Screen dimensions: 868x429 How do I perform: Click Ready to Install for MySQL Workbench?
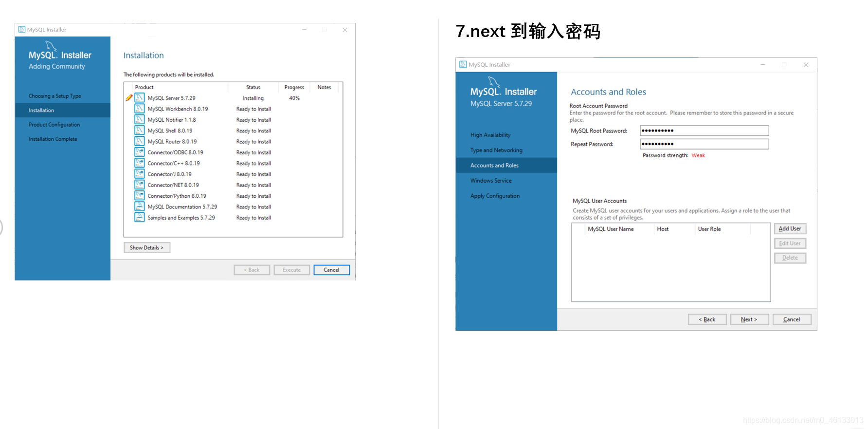coord(253,109)
